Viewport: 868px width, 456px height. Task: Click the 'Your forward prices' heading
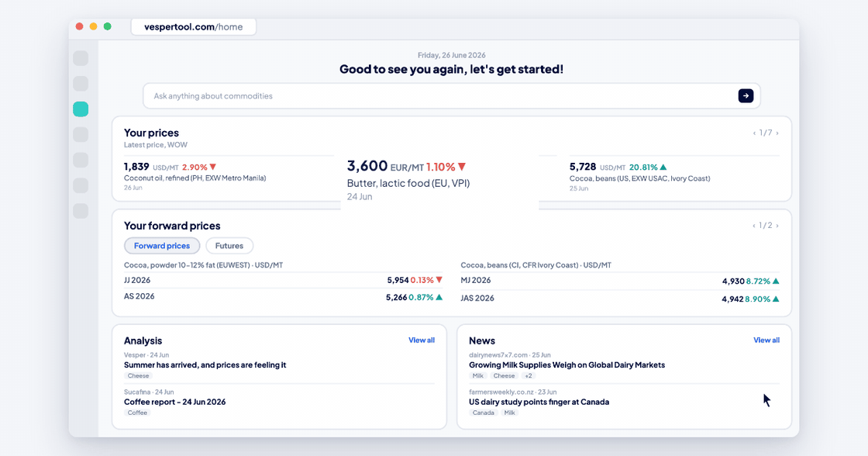click(x=172, y=226)
